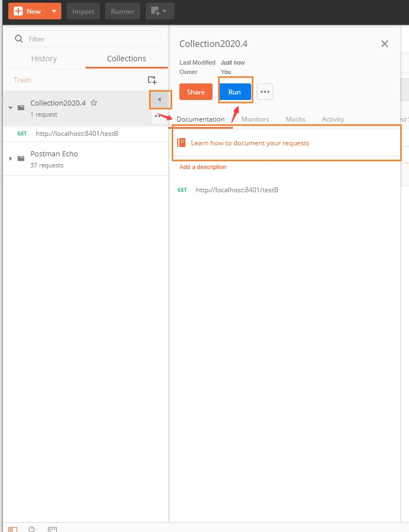Select the Postman Echo collection name
The height and width of the screenshot is (532, 409).
54,154
